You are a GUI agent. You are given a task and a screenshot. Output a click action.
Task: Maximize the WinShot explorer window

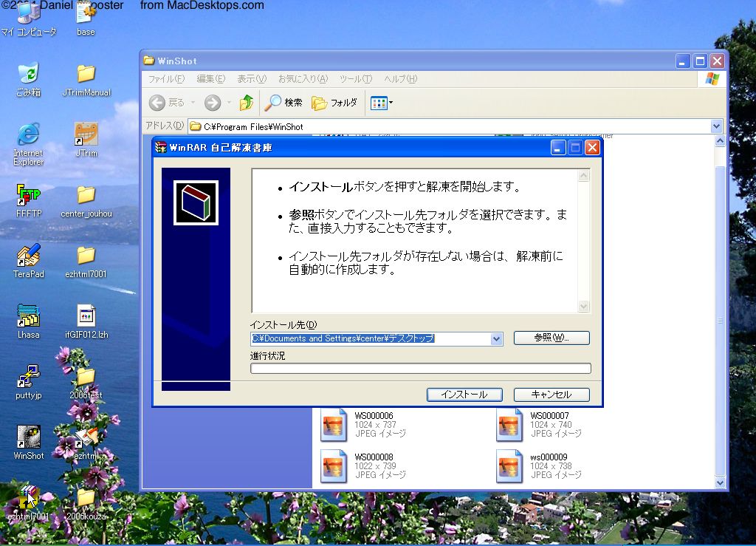point(700,61)
